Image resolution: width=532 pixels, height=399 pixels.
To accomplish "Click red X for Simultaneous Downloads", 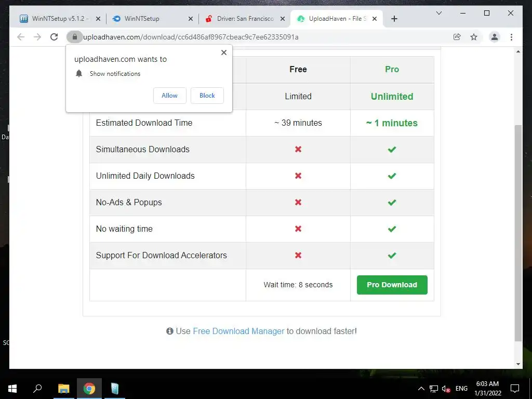I will coord(298,149).
